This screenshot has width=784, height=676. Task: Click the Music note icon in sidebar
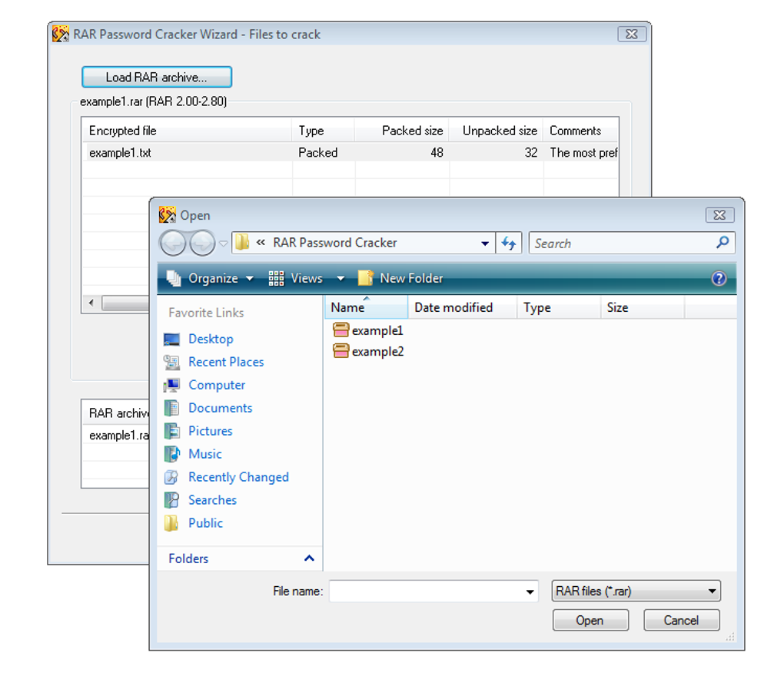click(171, 454)
